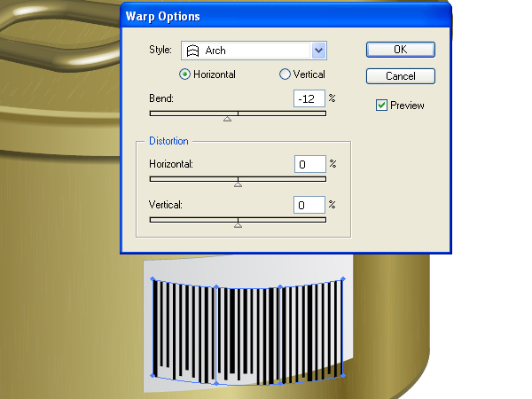The height and width of the screenshot is (399, 532).
Task: Click OK in Warp Options dialog
Action: tap(401, 50)
